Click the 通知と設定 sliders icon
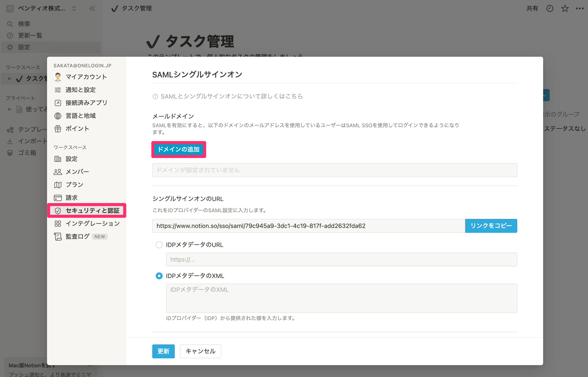 (58, 90)
